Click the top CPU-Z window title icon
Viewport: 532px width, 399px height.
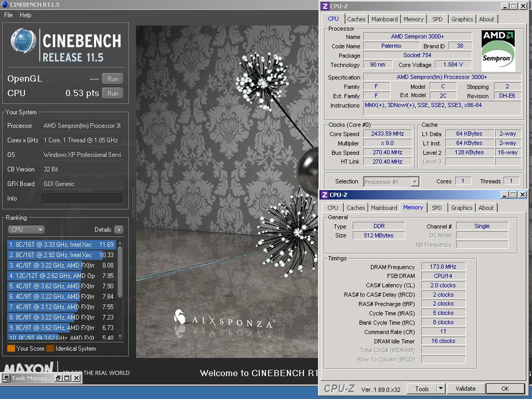click(x=325, y=6)
